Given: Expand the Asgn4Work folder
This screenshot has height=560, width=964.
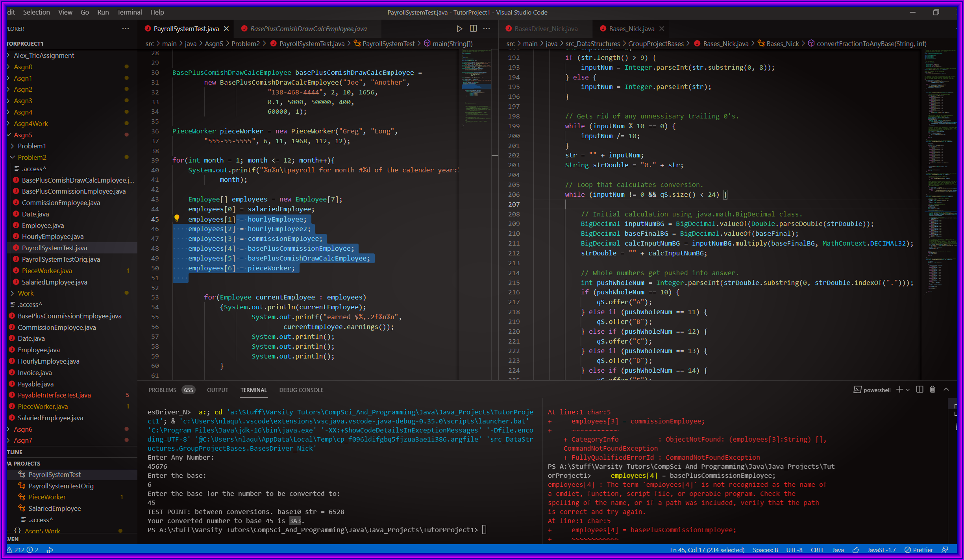Looking at the screenshot, I should tap(31, 124).
